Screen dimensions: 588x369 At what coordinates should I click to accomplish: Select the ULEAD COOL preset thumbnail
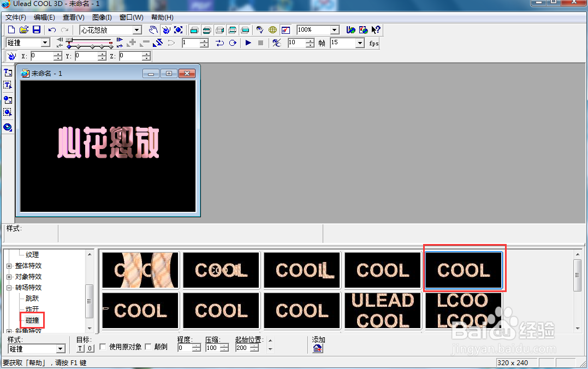[x=383, y=311]
